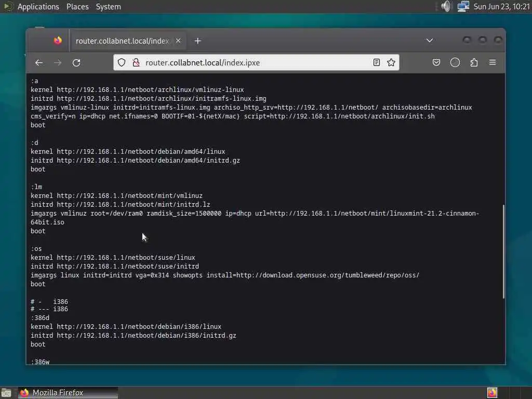
Task: Click 'initrd http://192.168.1.1/netboot/debian/i386/initrd.gz' line
Action: click(x=134, y=335)
